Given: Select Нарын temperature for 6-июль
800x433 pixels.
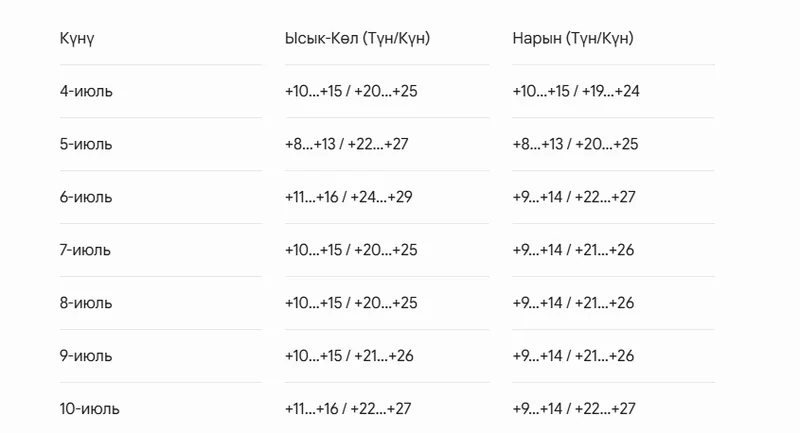Looking at the screenshot, I should click(x=574, y=197).
